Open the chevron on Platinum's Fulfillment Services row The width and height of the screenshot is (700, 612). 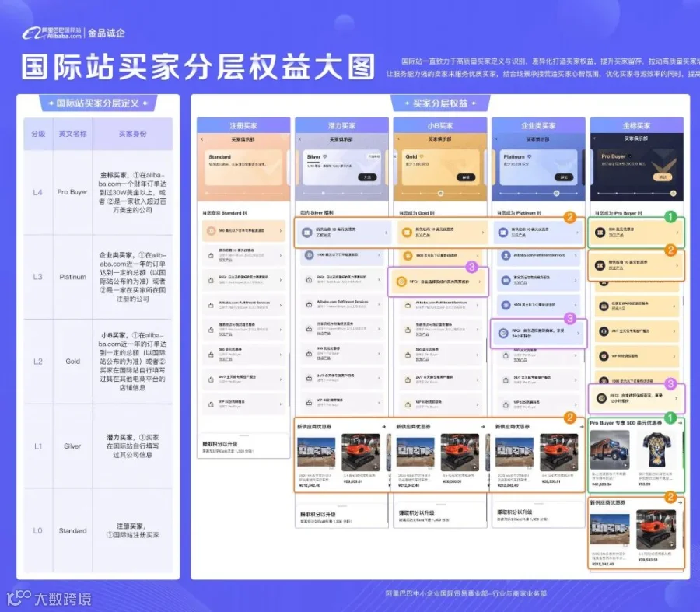click(x=576, y=256)
